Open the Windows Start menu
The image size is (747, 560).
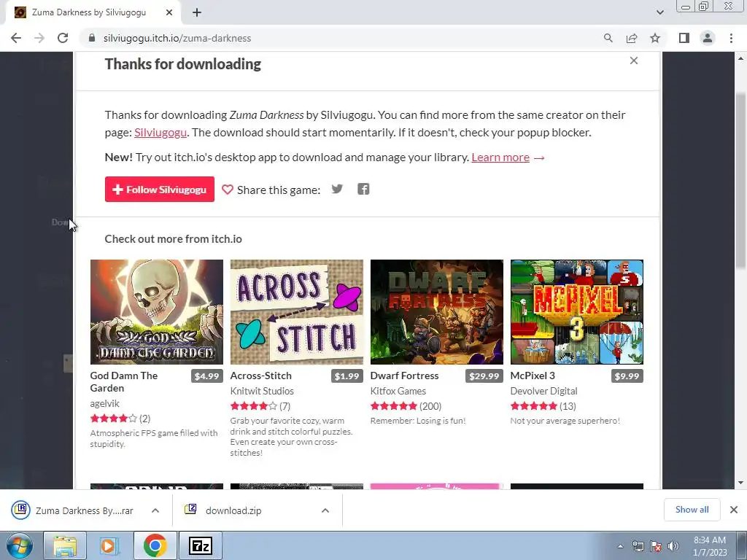tap(20, 545)
